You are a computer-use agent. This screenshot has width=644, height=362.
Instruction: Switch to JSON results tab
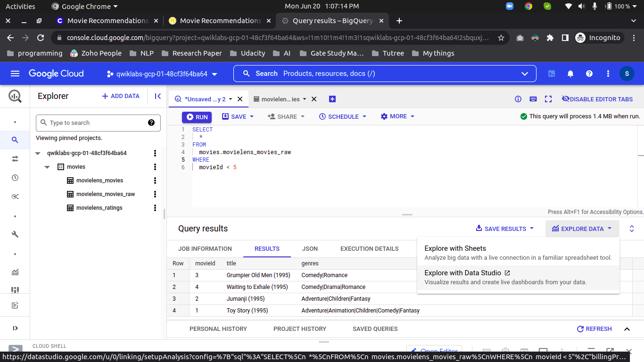click(310, 248)
